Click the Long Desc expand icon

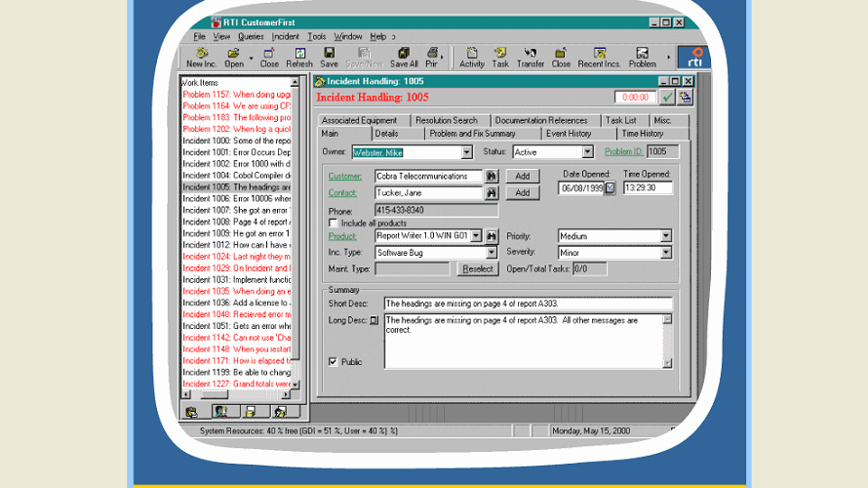point(375,320)
